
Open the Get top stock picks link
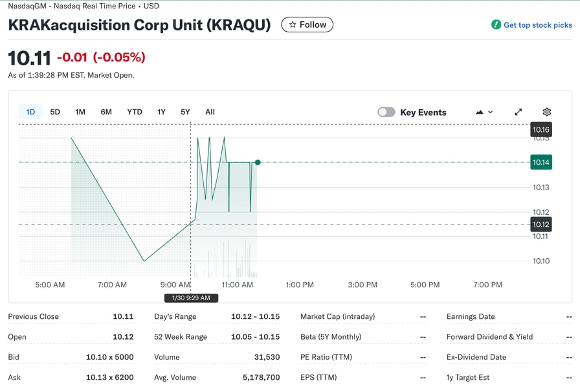tap(537, 25)
